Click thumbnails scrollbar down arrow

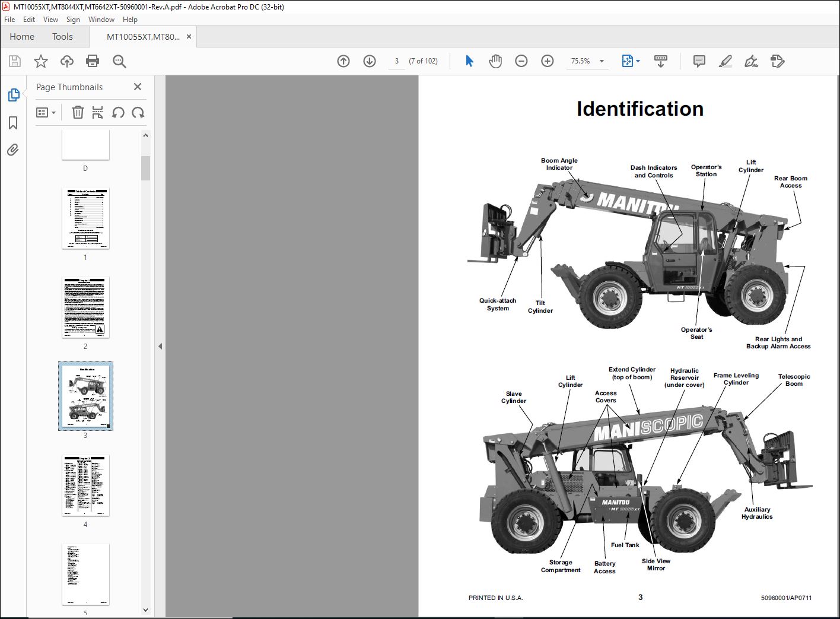tap(146, 610)
